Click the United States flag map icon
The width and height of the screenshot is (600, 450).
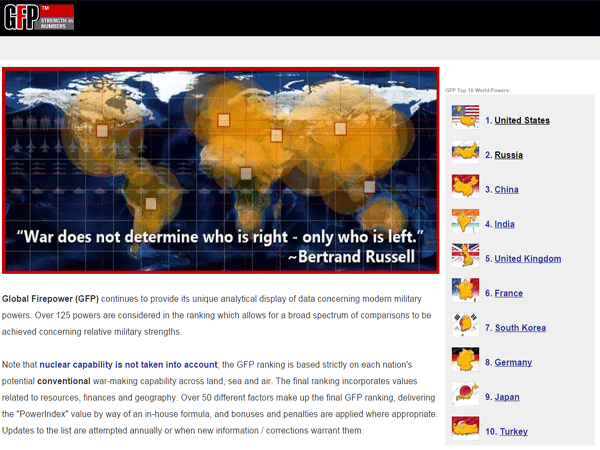tap(465, 119)
